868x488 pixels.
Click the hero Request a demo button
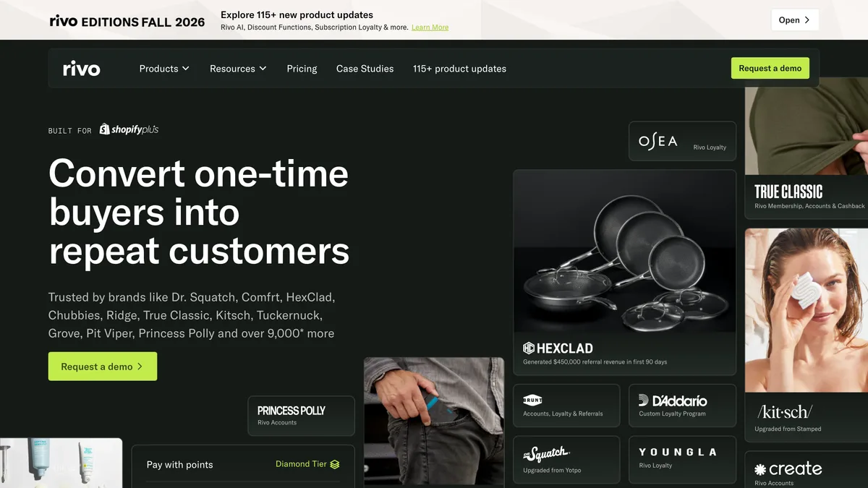103,367
